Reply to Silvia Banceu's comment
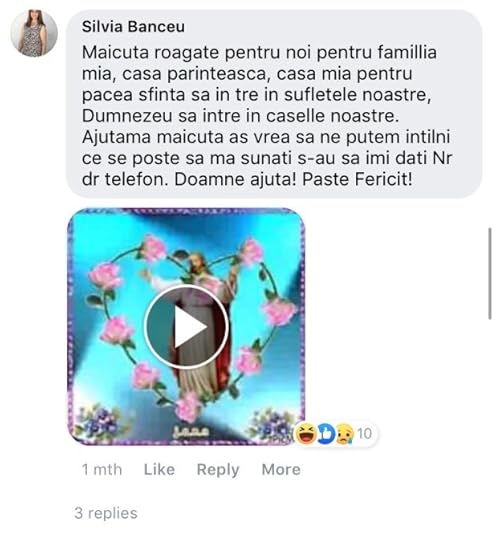 coord(218,470)
